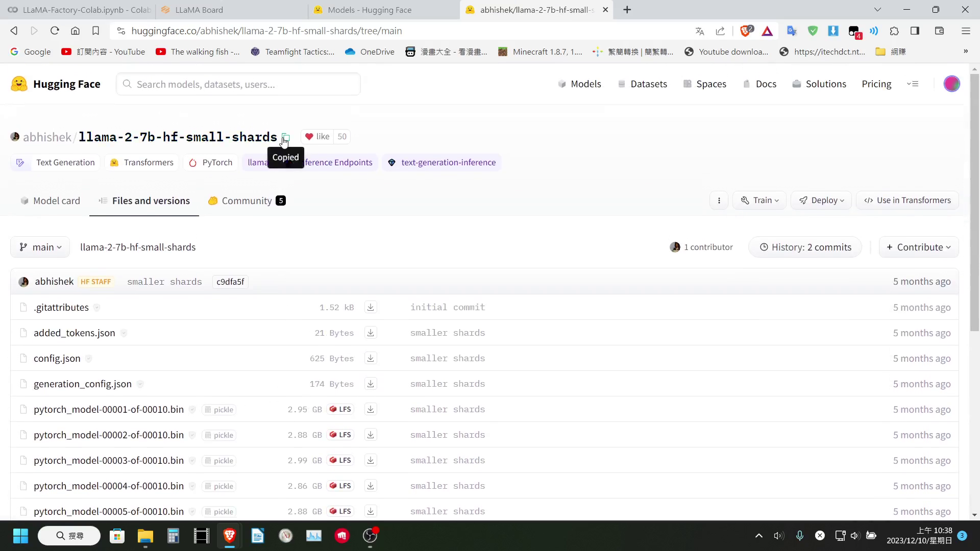Click the download icon for generation_config.json
980x551 pixels.
coord(371,384)
